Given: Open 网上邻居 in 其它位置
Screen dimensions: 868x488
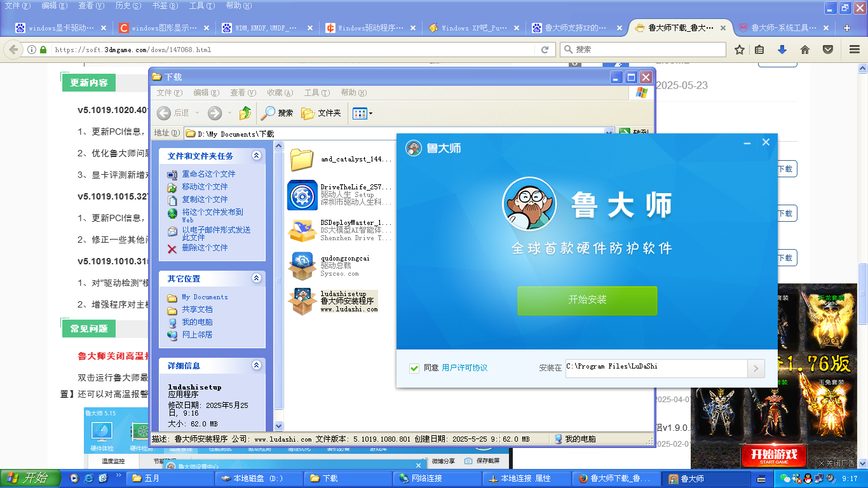Looking at the screenshot, I should tap(197, 334).
